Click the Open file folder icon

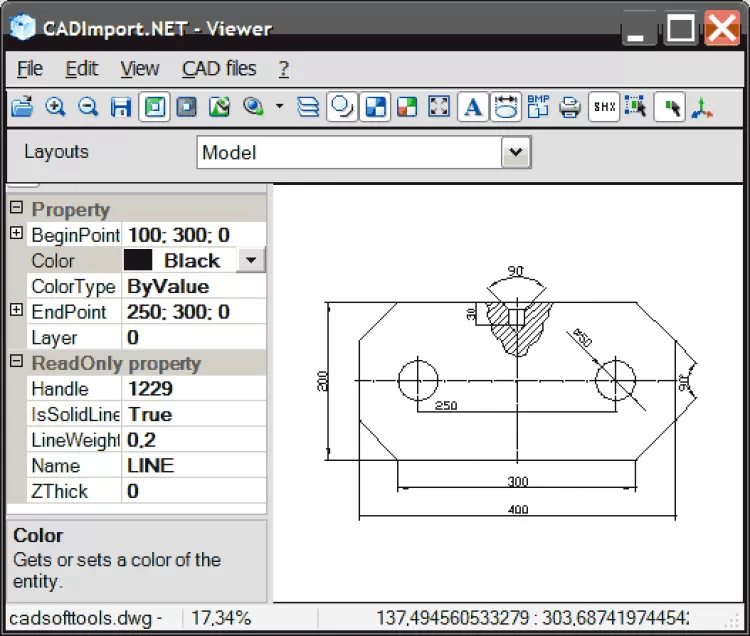tap(21, 107)
